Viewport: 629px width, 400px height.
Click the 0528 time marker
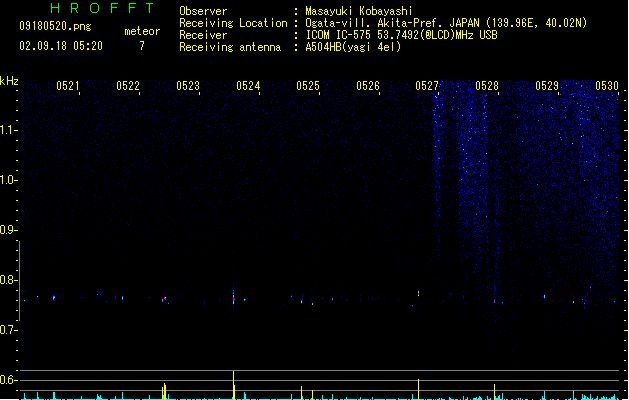487,86
